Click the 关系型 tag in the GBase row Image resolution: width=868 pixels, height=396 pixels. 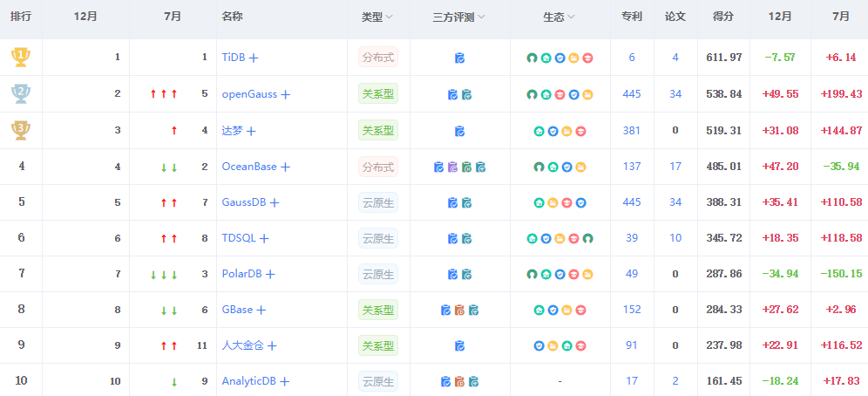tap(378, 310)
